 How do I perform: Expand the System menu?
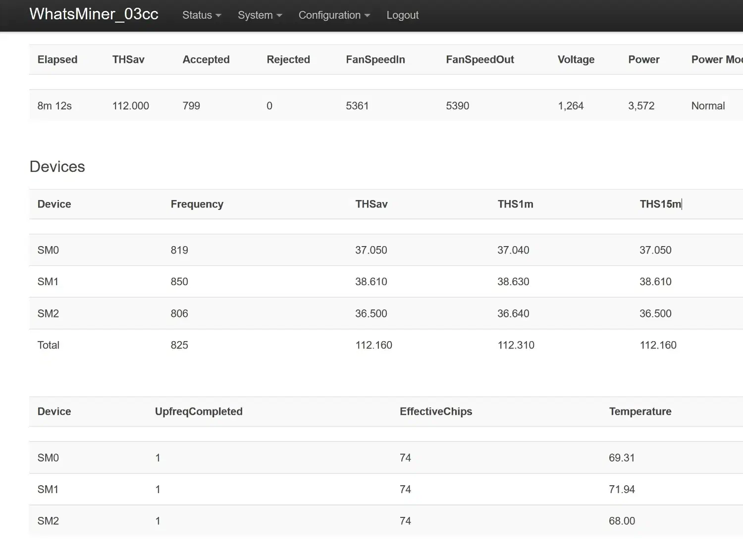coord(260,15)
